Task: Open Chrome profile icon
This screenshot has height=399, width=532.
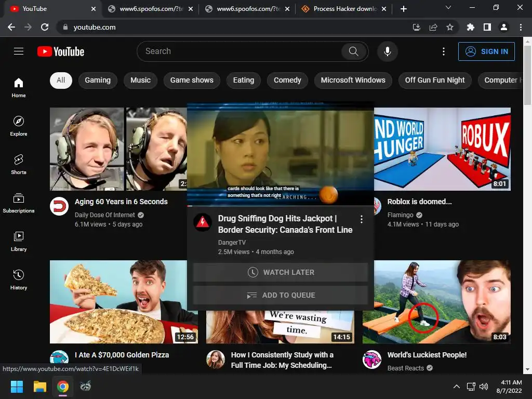Action: pos(504,27)
